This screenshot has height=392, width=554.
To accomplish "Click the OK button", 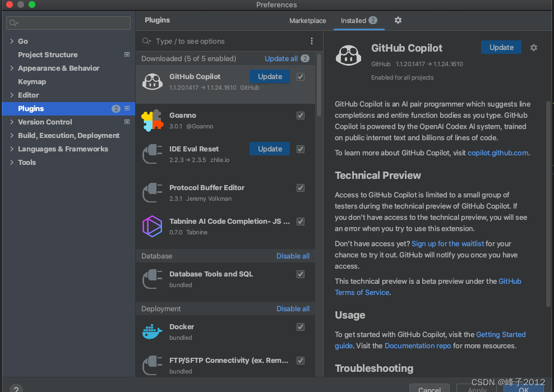I will coord(524,388).
